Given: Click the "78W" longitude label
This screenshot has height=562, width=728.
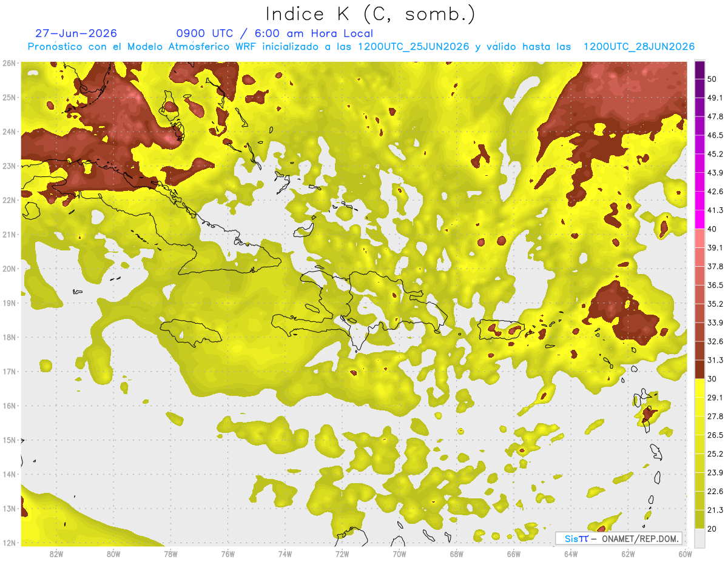Looking at the screenshot, I should point(170,554).
